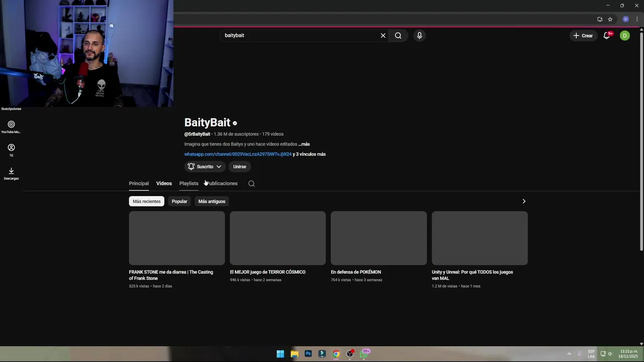Open the Tú sidebar item
The image size is (644, 362).
[11, 150]
